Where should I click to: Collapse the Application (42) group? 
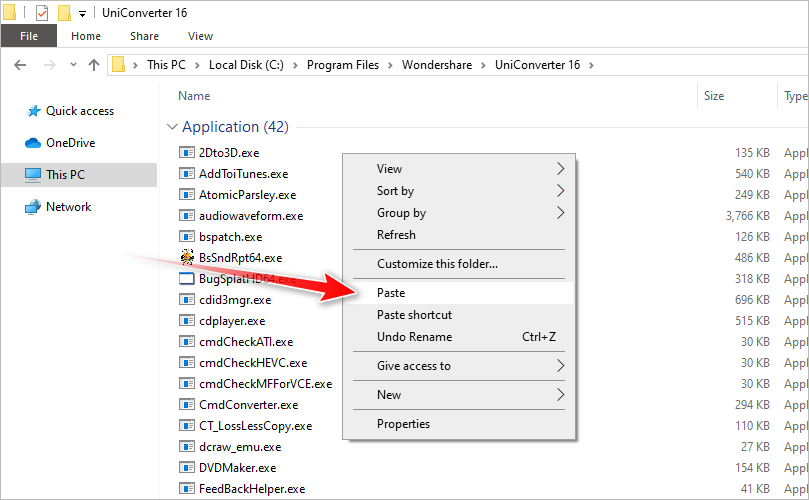click(x=169, y=127)
